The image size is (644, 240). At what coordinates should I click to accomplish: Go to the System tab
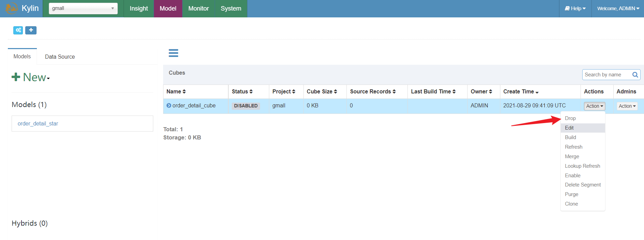point(231,9)
